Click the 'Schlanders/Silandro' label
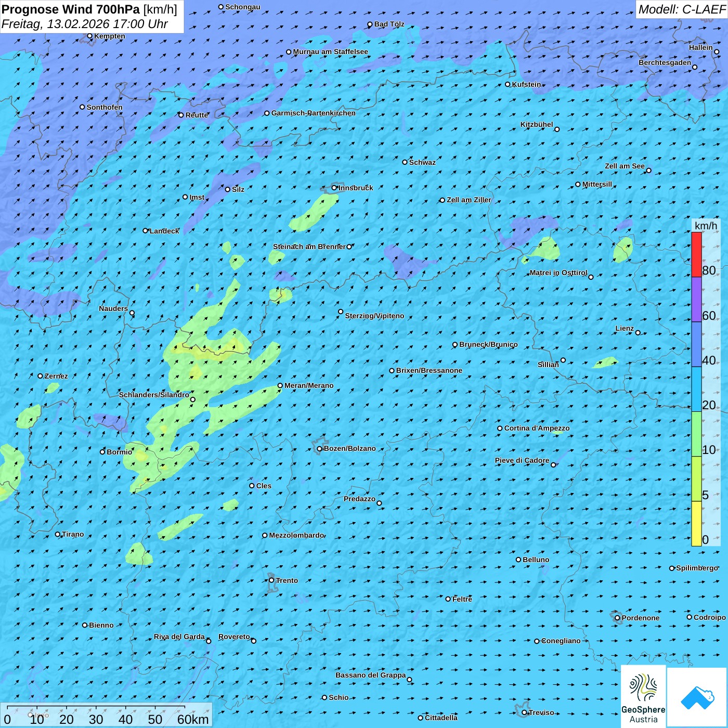 154,395
